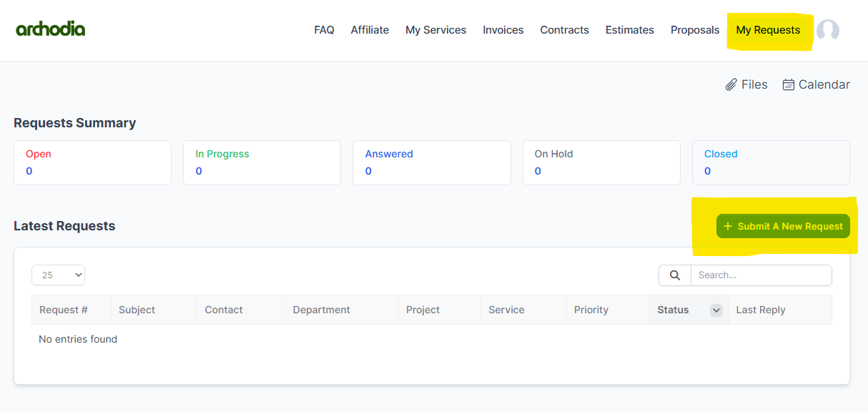
Task: Open Proposals in the navigation bar
Action: pyautogui.click(x=694, y=30)
